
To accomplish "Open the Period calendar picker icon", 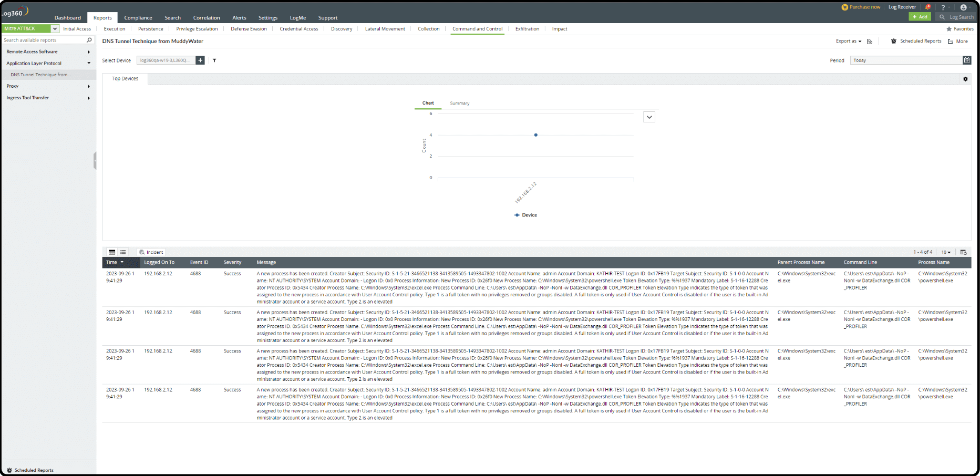I will (967, 60).
